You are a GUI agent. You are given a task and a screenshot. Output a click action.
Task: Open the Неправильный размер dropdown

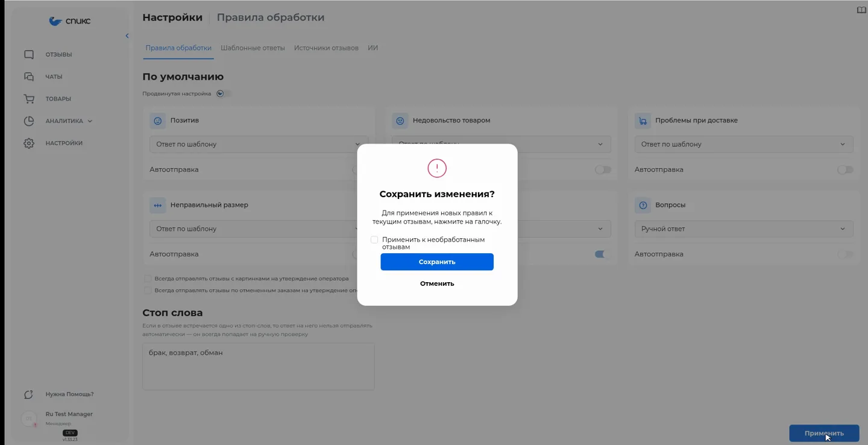click(x=259, y=229)
